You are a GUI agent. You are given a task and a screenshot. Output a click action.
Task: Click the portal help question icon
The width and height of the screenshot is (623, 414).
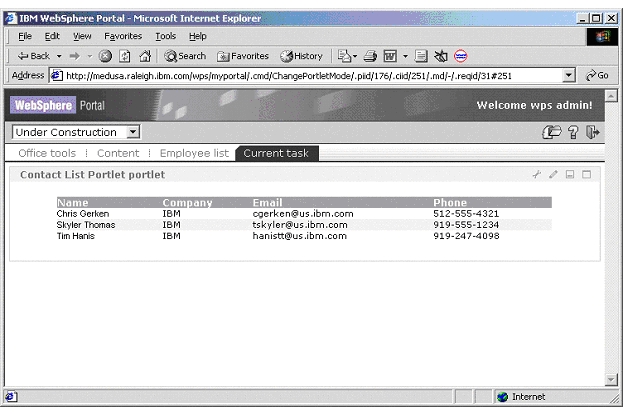coord(573,132)
